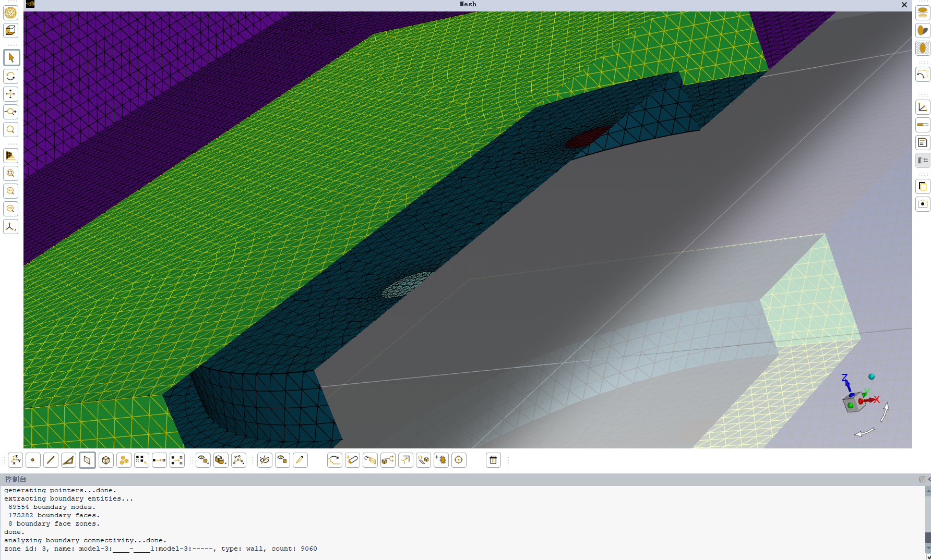This screenshot has height=560, width=931.
Task: Choose the point selection filter
Action: pos(33,460)
